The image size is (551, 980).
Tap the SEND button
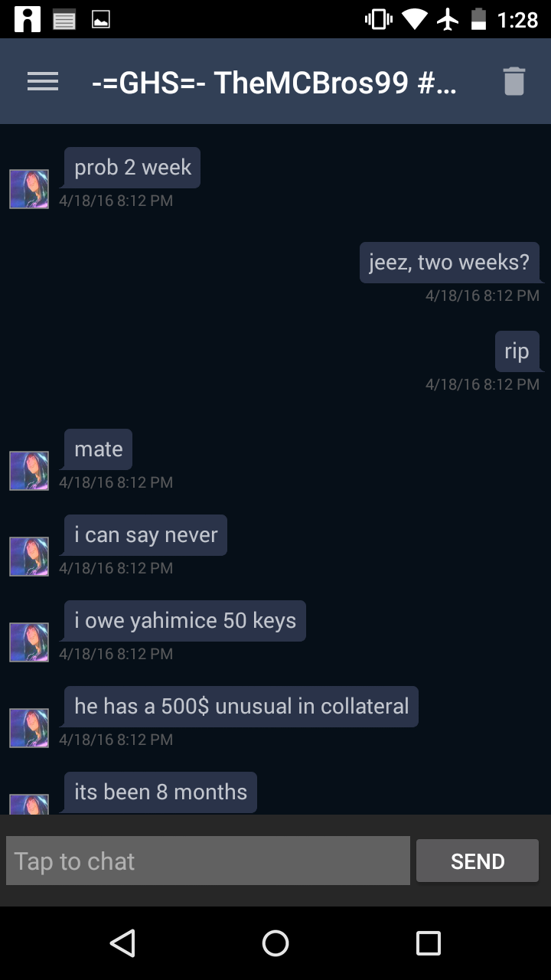click(478, 861)
